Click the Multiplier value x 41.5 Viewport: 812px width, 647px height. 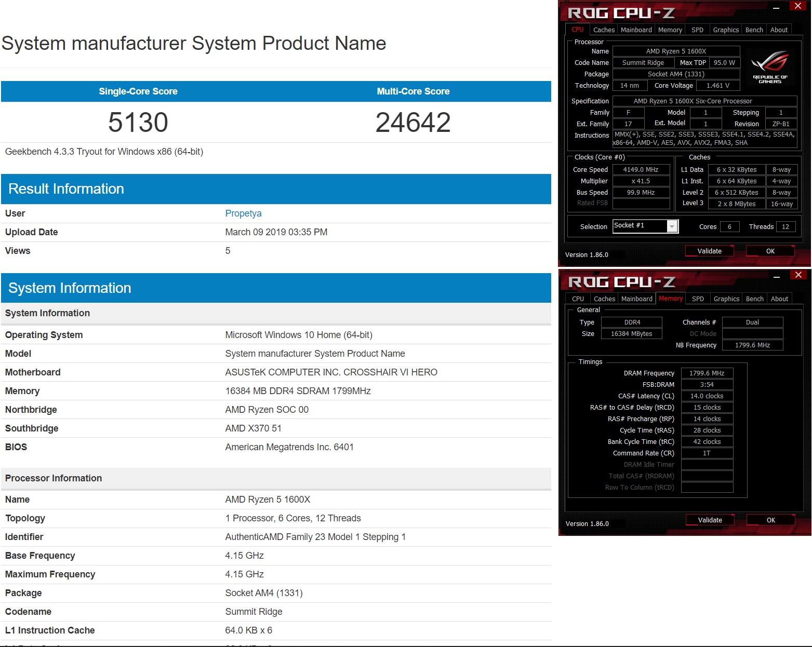[x=641, y=181]
